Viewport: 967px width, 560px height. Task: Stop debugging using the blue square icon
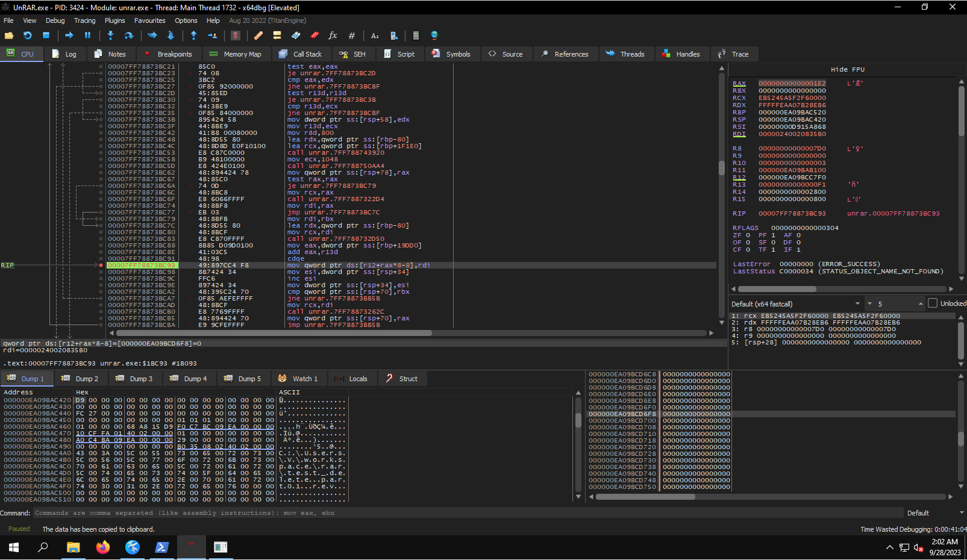(46, 36)
